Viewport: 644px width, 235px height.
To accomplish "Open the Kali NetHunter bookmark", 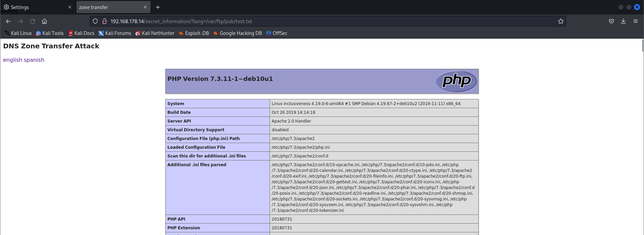I will click(x=155, y=33).
